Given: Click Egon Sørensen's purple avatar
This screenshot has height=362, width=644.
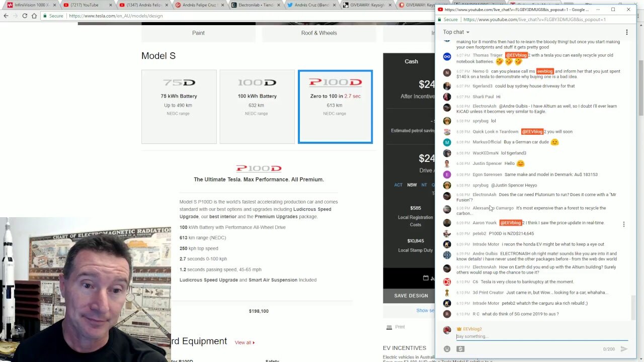Looking at the screenshot, I should click(x=447, y=174).
